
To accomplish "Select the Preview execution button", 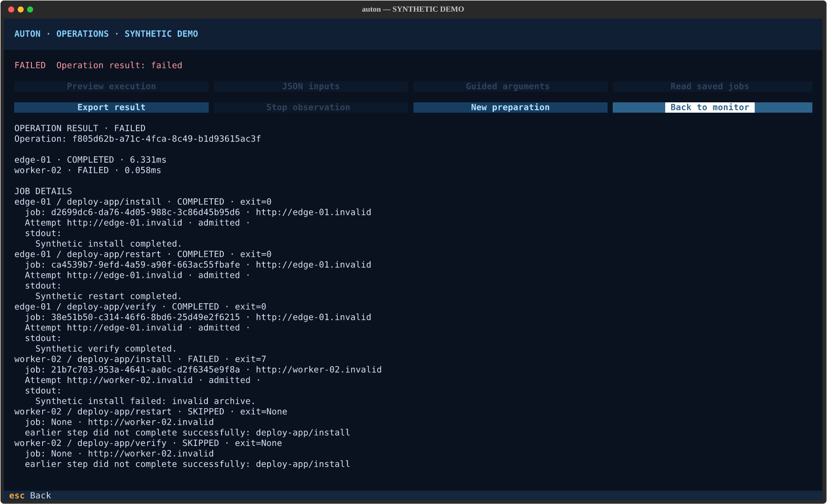I will (x=111, y=86).
